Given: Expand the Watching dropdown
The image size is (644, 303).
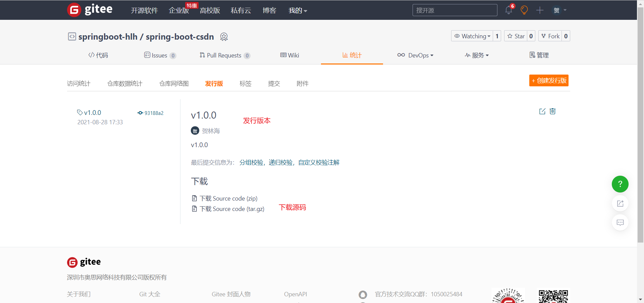Looking at the screenshot, I should tap(472, 36).
